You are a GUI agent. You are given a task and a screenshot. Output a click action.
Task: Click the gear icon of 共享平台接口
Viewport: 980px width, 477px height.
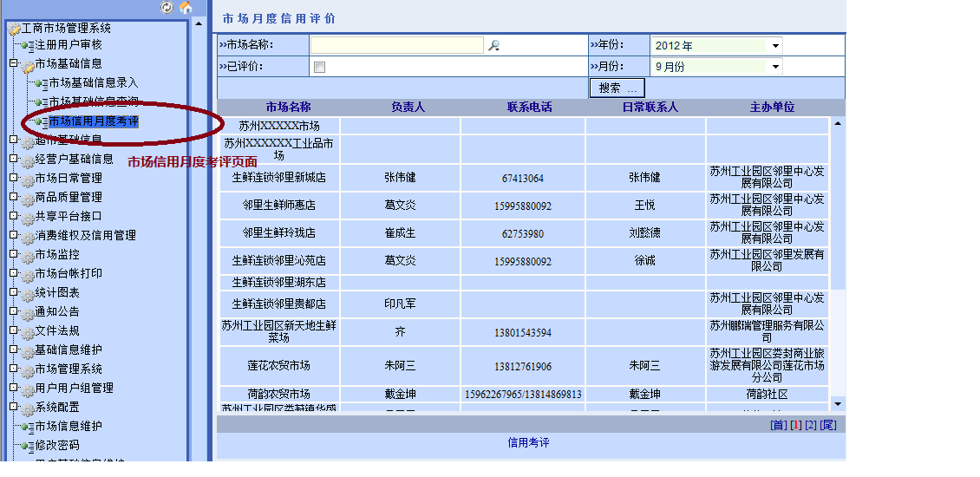pyautogui.click(x=28, y=218)
